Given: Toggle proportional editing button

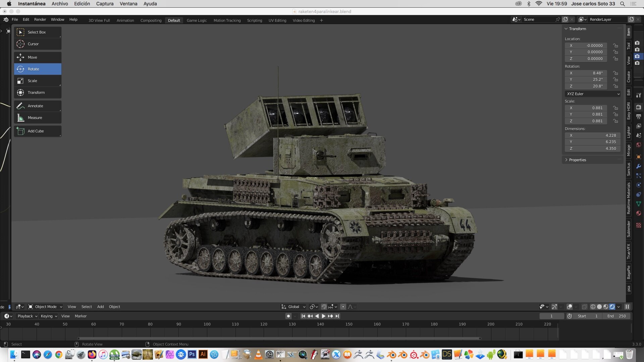Looking at the screenshot, I should click(343, 307).
